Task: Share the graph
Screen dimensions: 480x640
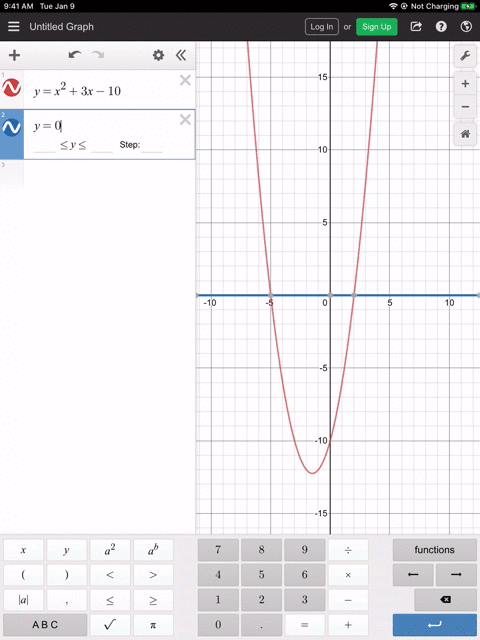Action: point(416,27)
